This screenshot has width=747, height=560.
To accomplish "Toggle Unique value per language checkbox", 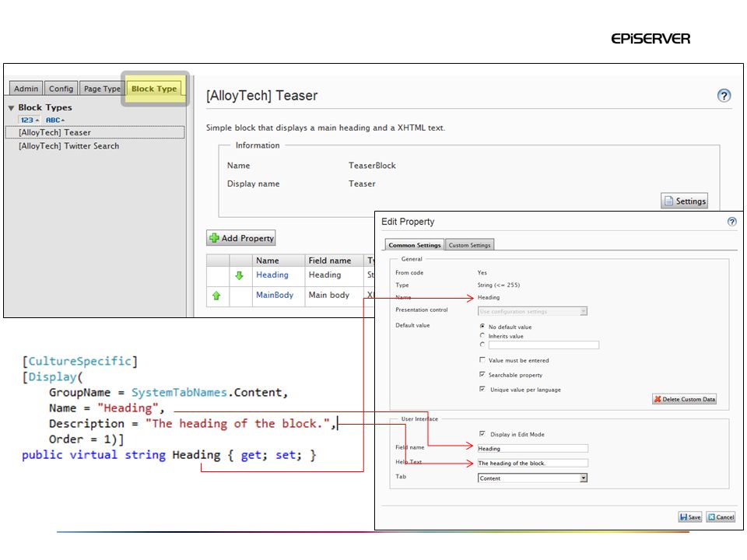I will pyautogui.click(x=482, y=389).
